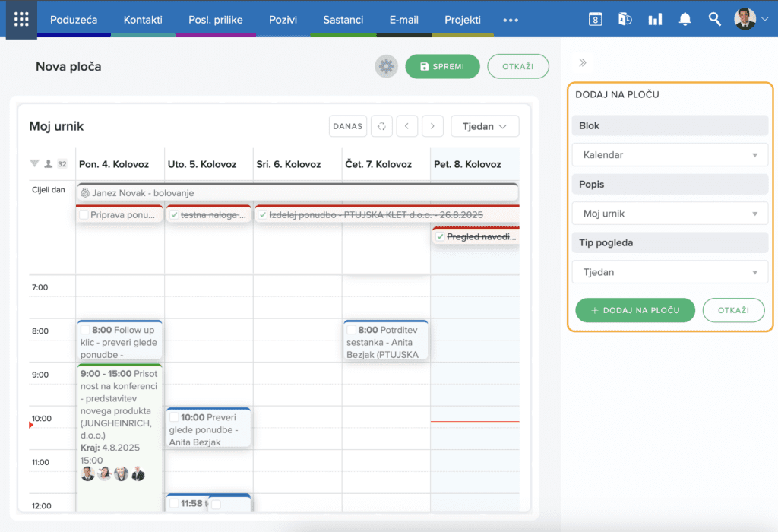Check the 8:00 Follow up klic task
Image resolution: width=778 pixels, height=532 pixels.
[x=84, y=331]
